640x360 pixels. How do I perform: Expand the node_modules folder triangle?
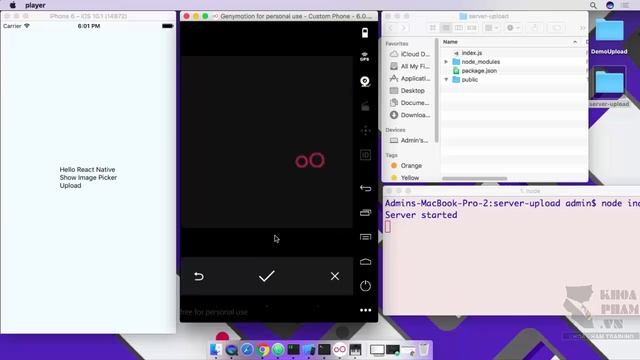point(446,62)
